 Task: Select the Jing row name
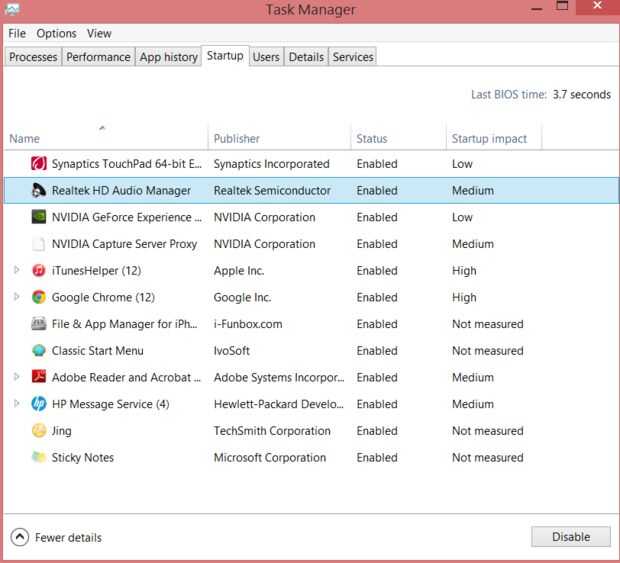coord(62,431)
